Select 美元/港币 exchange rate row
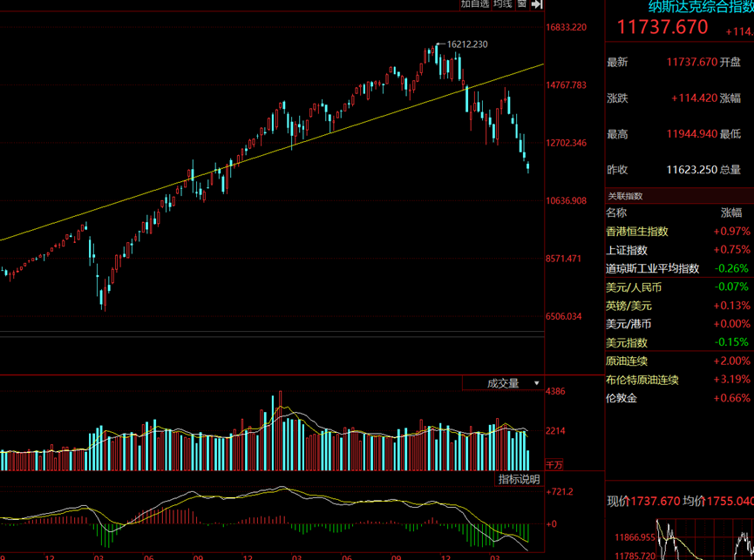This screenshot has height=560, width=754. (x=679, y=324)
